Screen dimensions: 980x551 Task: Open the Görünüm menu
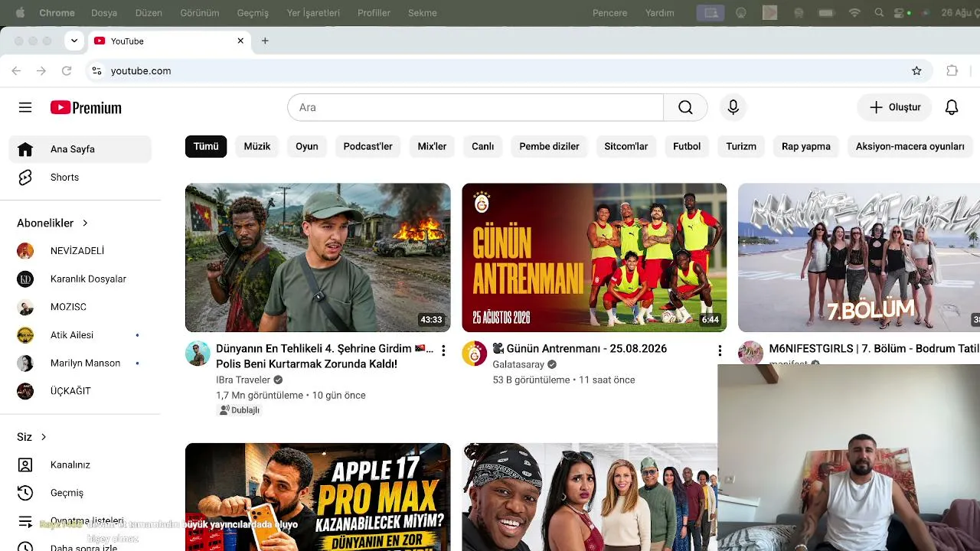[200, 13]
